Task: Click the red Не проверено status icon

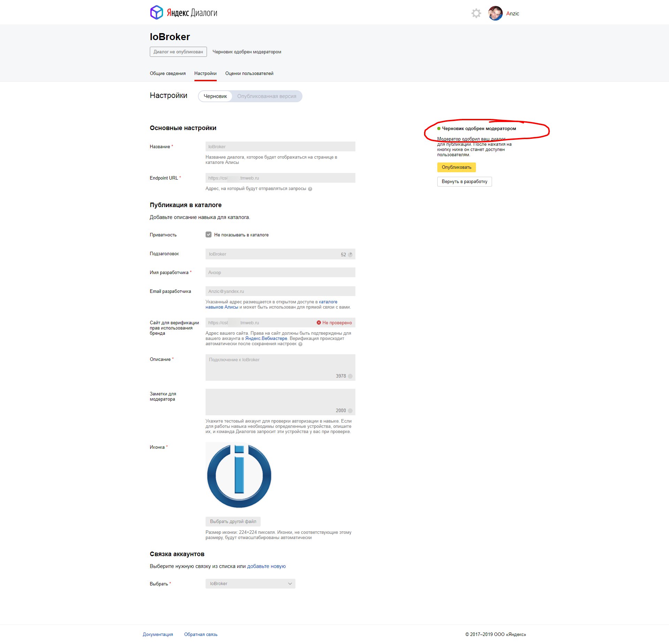Action: (x=318, y=323)
